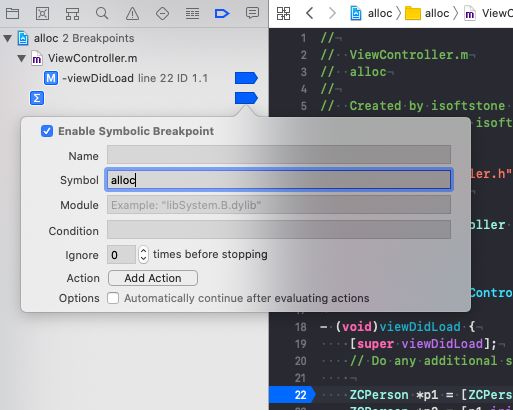Viewport: 513px width, 410px height.
Task: Select the Breakpoint navigator icon
Action: 222,14
